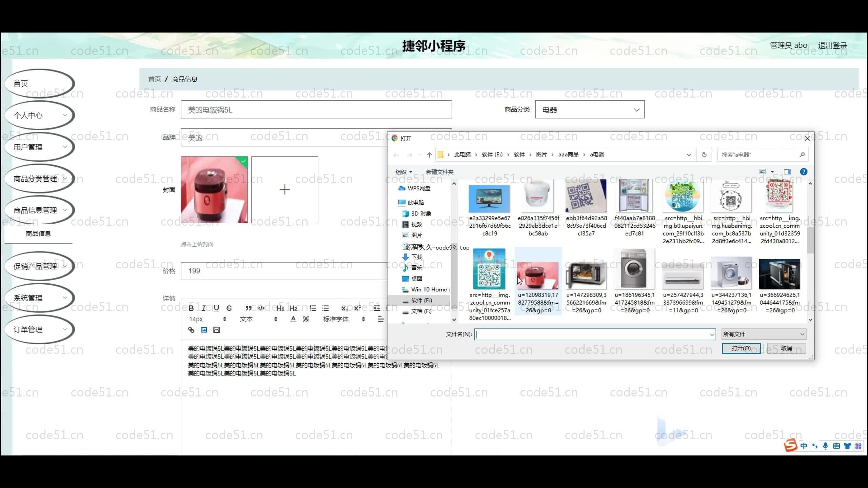This screenshot has height=488, width=868.
Task: Apply Heading 1 style
Action: [x=280, y=308]
